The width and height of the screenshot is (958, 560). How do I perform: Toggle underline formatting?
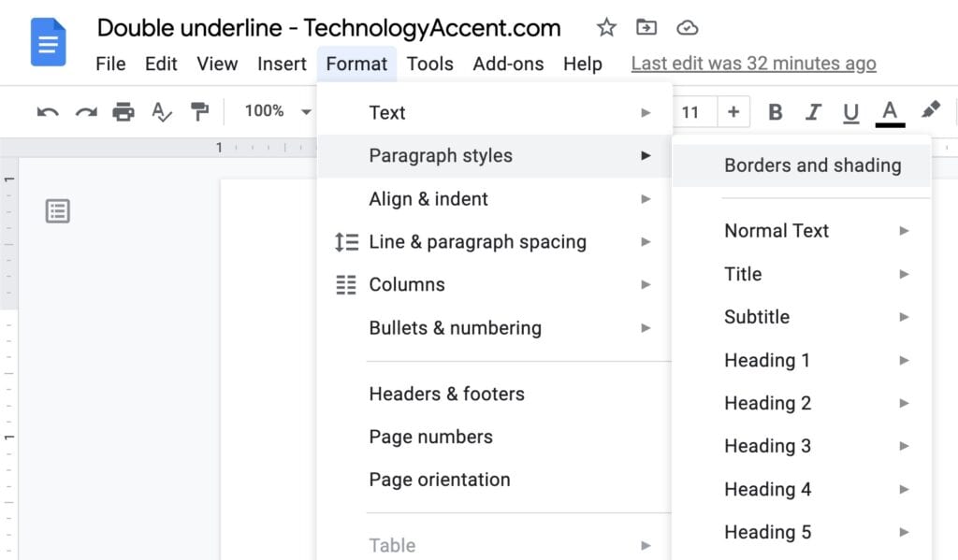click(850, 113)
